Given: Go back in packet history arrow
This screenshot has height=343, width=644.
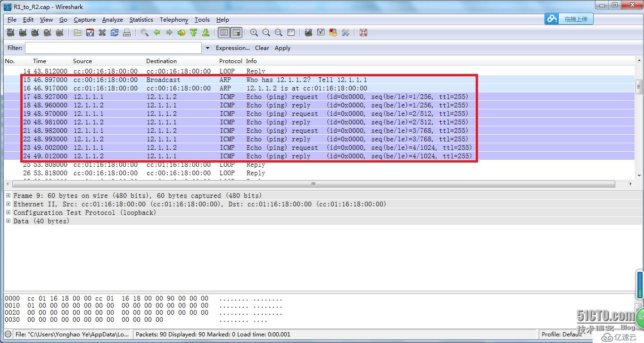Looking at the screenshot, I should coord(157,33).
